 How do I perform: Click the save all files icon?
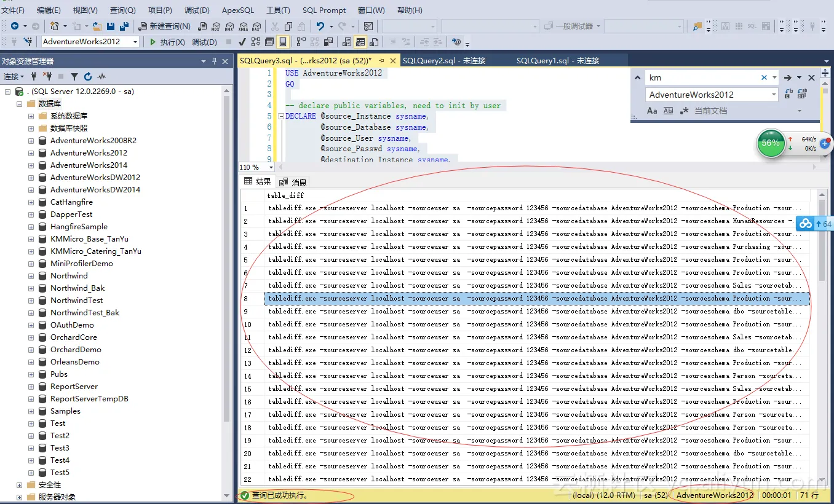tap(124, 26)
